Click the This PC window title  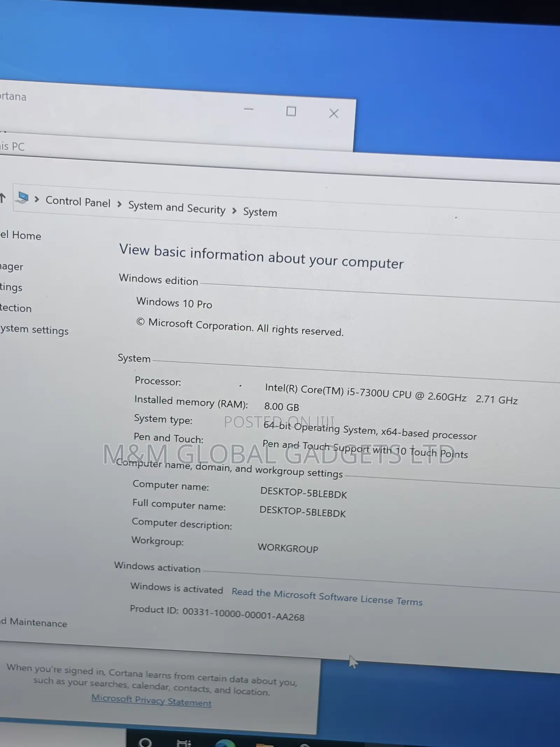click(12, 146)
